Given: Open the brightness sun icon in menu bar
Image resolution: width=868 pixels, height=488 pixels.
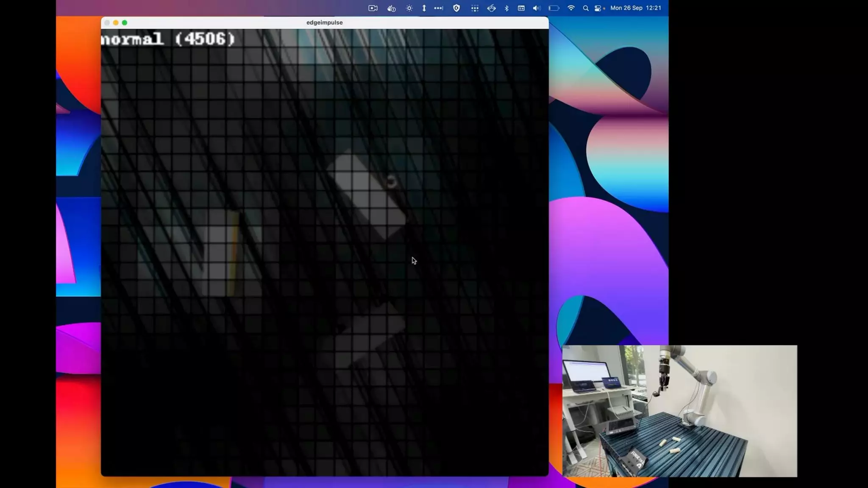Looking at the screenshot, I should (x=409, y=8).
